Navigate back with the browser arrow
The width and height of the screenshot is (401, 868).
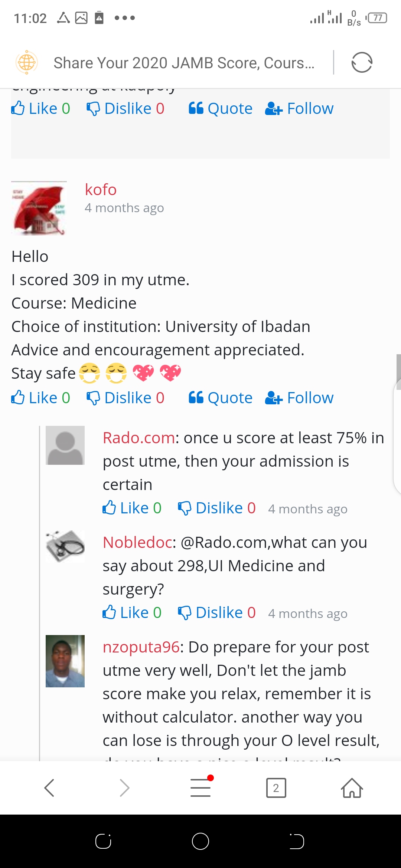(x=49, y=788)
